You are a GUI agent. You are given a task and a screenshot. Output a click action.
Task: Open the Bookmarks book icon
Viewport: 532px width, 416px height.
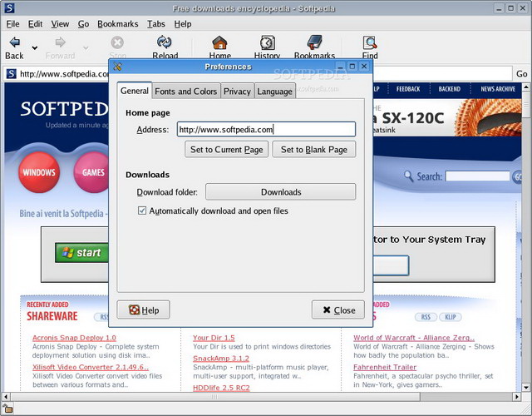314,42
